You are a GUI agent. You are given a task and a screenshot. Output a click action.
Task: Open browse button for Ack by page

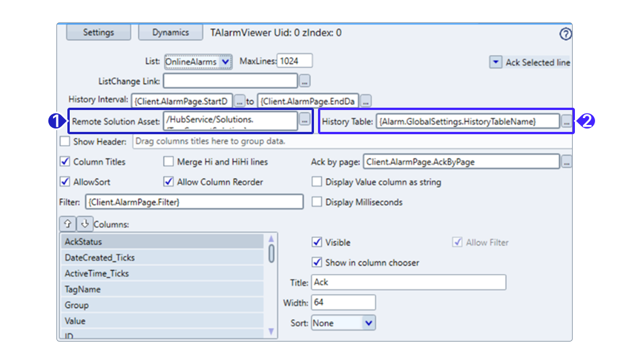pos(566,162)
